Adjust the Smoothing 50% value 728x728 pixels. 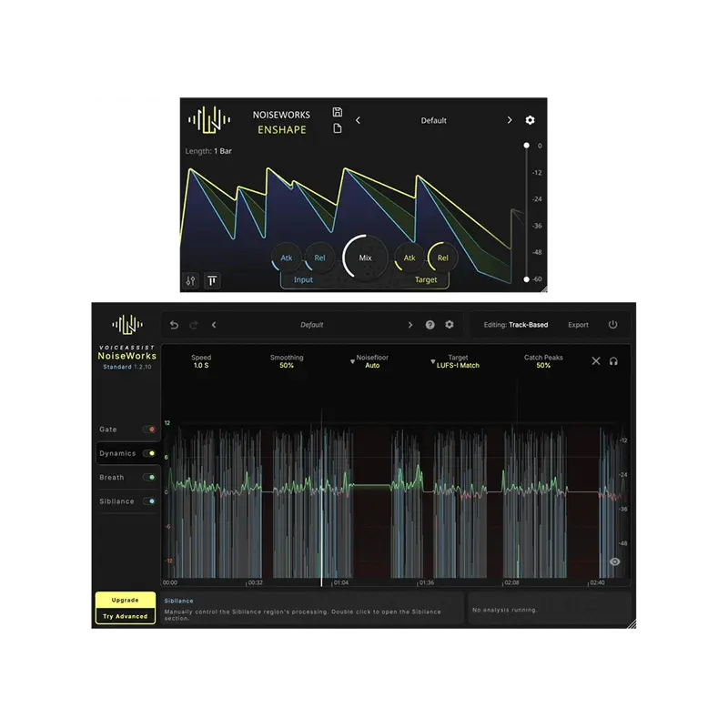pyautogui.click(x=287, y=366)
